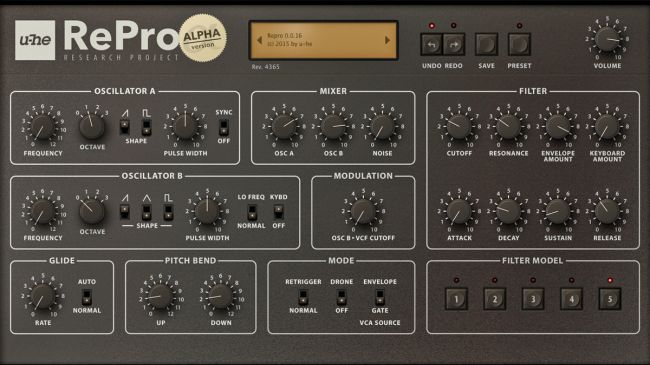Click the Undo arrow button
This screenshot has height=365, width=650.
(432, 44)
